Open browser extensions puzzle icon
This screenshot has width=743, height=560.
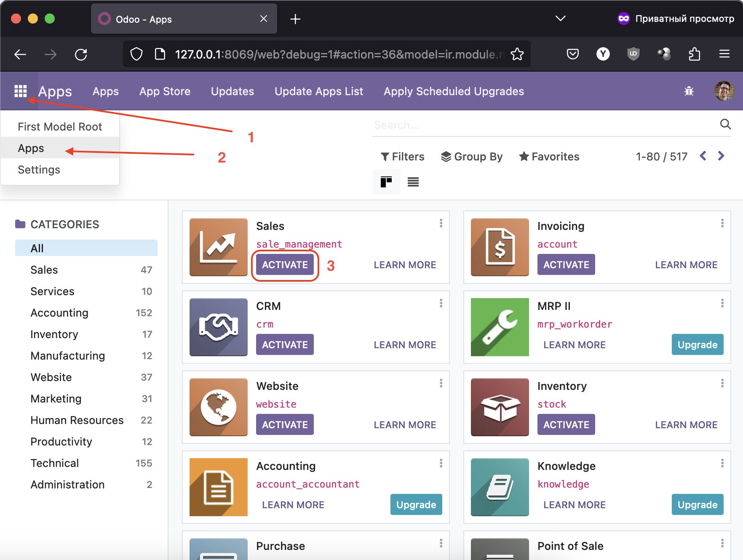[694, 54]
